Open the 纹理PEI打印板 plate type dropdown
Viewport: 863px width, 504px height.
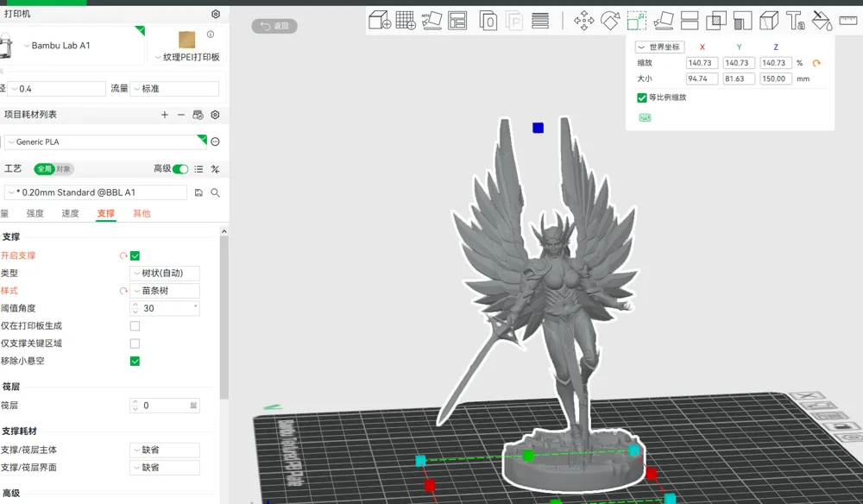186,57
